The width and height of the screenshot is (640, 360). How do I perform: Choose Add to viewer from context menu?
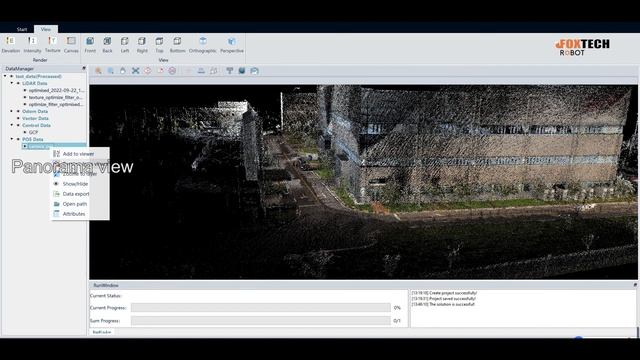(80, 154)
